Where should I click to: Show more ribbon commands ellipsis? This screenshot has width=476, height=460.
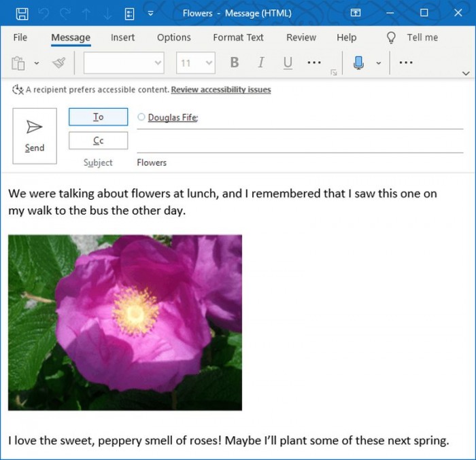click(406, 63)
